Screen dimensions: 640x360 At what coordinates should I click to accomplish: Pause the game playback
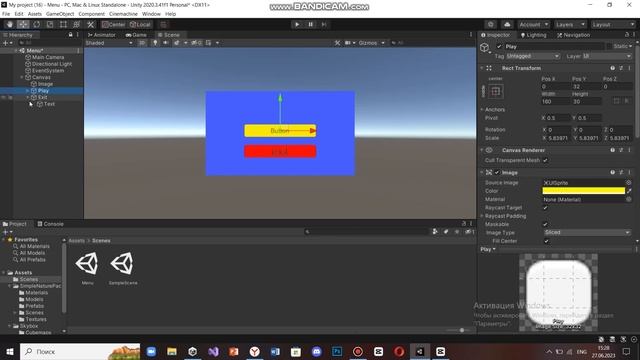point(311,24)
